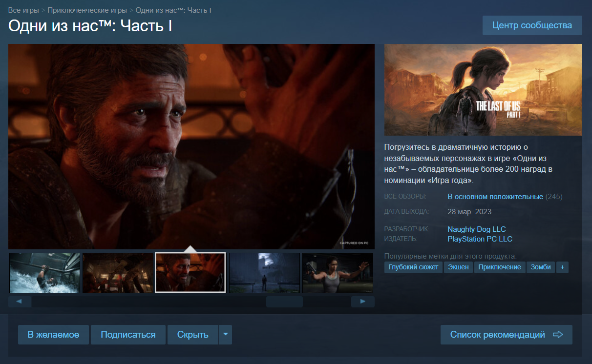Select the water scene thumbnail
This screenshot has width=592, height=364.
44,272
